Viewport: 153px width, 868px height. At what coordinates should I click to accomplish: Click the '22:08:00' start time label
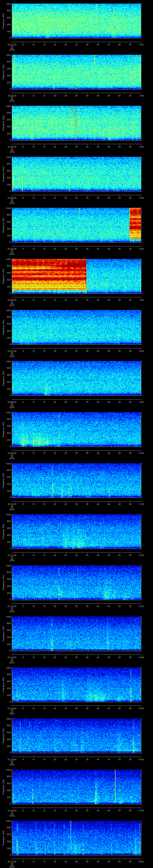point(12,402)
